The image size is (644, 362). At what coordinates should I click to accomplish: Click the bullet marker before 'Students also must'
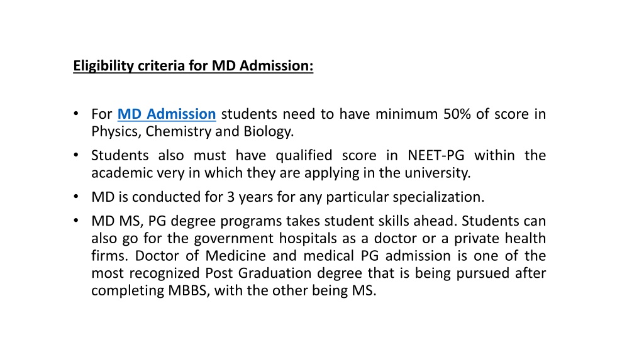pos(76,155)
